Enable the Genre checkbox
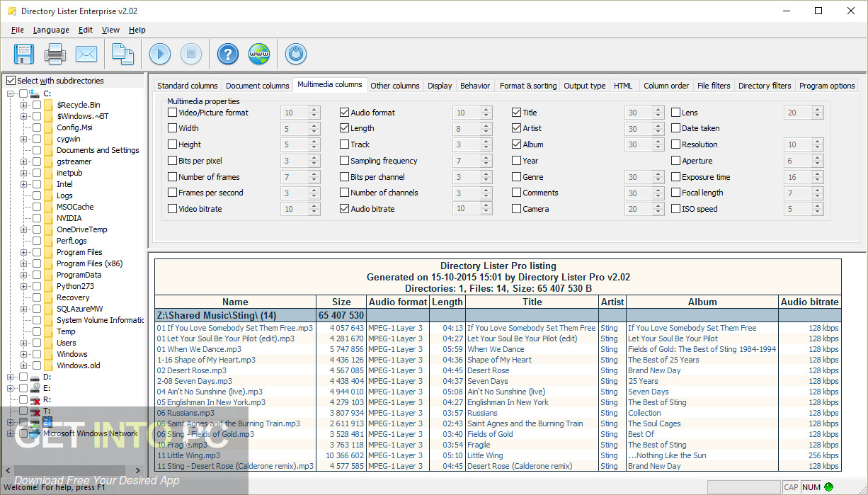Image resolution: width=868 pixels, height=495 pixels. tap(516, 177)
